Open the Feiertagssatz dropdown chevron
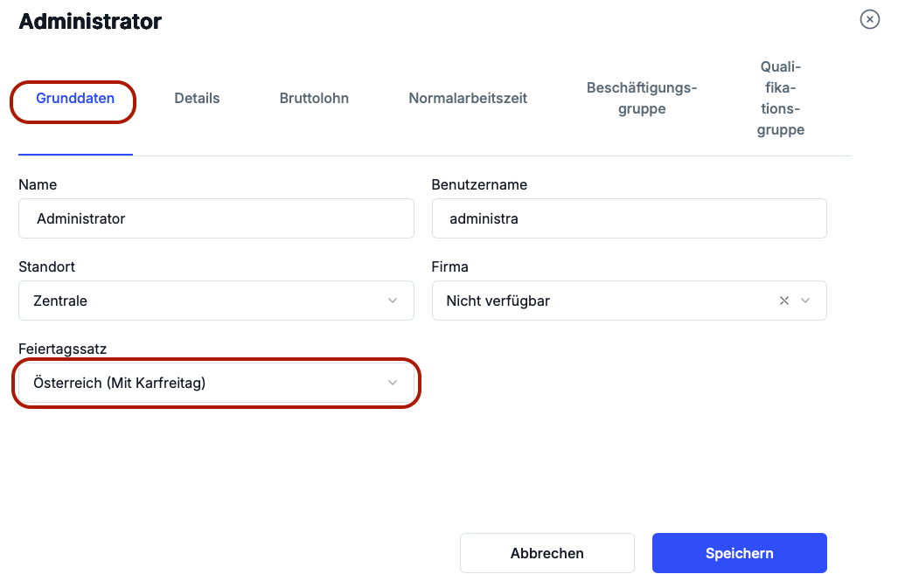 pos(393,383)
